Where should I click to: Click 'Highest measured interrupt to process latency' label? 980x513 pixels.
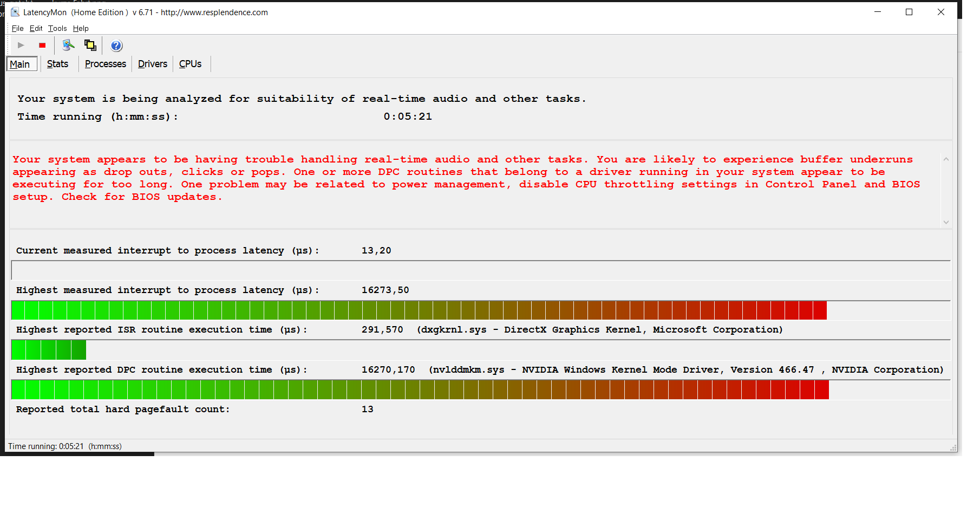(x=168, y=290)
